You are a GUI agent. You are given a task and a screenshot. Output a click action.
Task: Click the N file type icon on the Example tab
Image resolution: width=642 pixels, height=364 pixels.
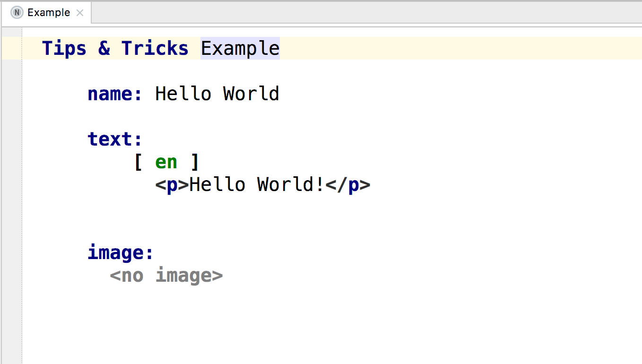click(17, 12)
